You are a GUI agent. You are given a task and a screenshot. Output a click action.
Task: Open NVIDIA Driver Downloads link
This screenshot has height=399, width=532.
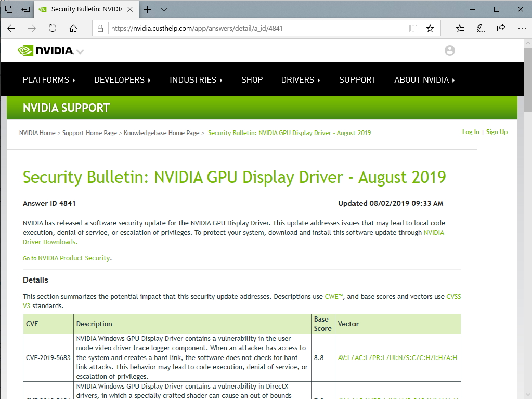pos(50,242)
